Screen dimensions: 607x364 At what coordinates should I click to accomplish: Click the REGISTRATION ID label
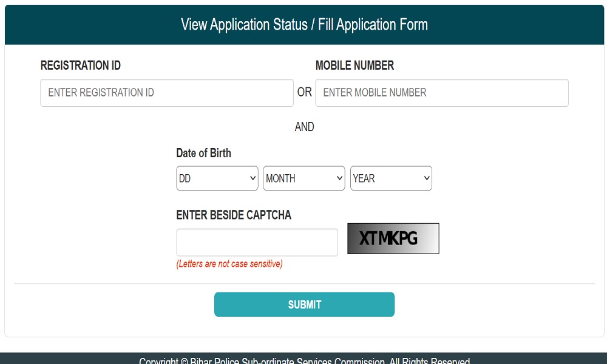pos(81,66)
